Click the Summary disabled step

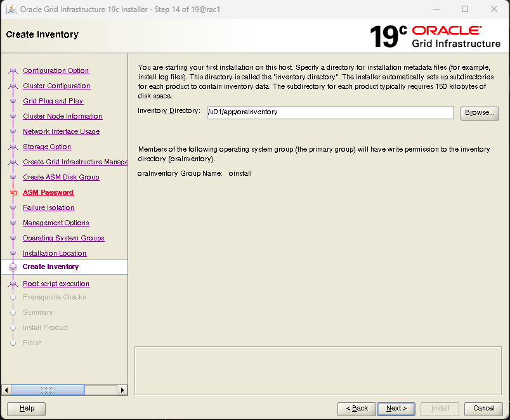tap(37, 312)
